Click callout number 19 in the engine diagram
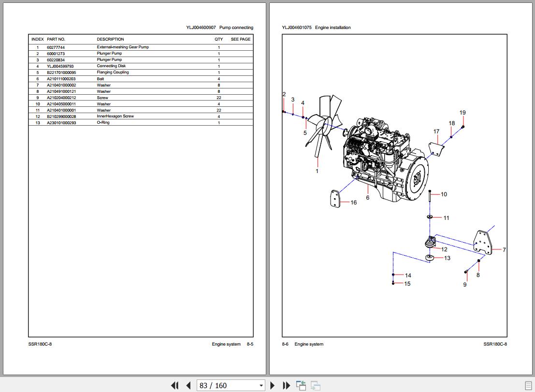 point(463,113)
